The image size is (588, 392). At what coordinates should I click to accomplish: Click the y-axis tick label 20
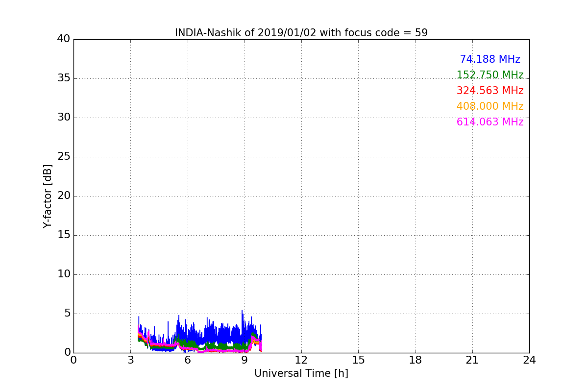[x=64, y=196]
